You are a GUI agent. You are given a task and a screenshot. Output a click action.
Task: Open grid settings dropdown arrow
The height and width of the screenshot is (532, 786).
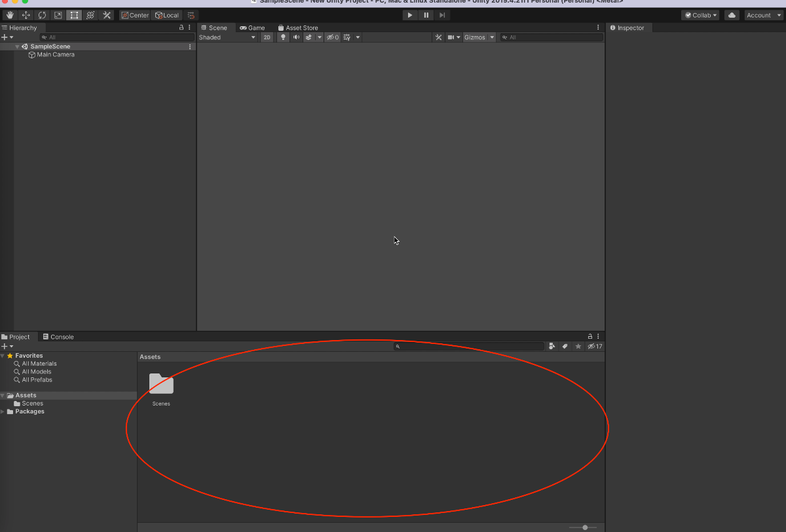[x=358, y=37]
